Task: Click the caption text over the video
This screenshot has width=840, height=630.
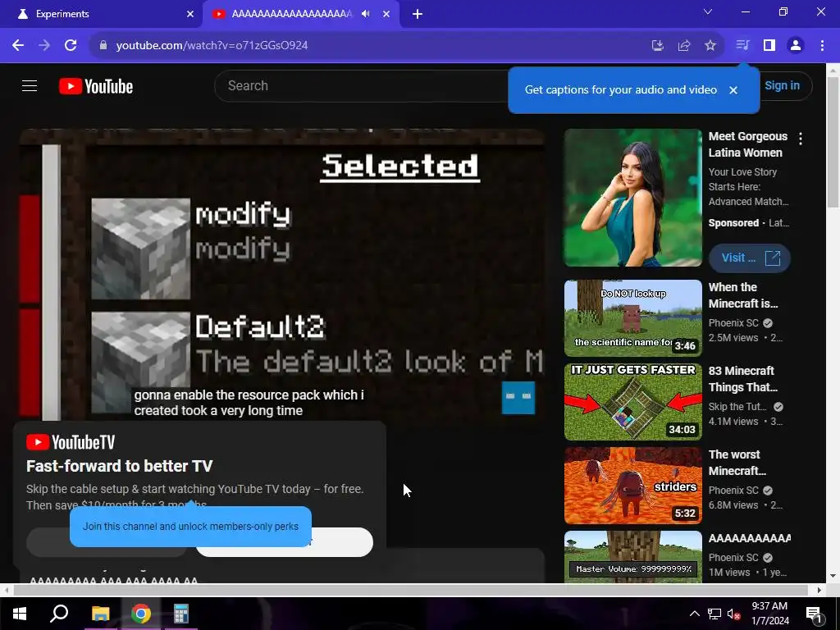Action: (249, 403)
